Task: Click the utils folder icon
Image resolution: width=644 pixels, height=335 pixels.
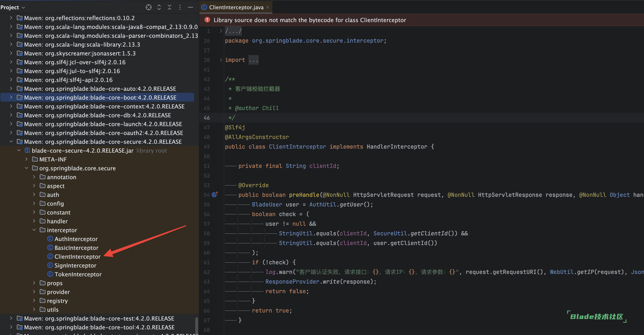Action: [x=43, y=309]
